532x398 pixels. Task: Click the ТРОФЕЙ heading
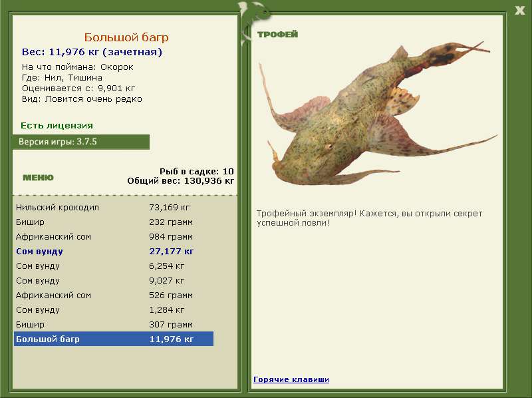277,34
